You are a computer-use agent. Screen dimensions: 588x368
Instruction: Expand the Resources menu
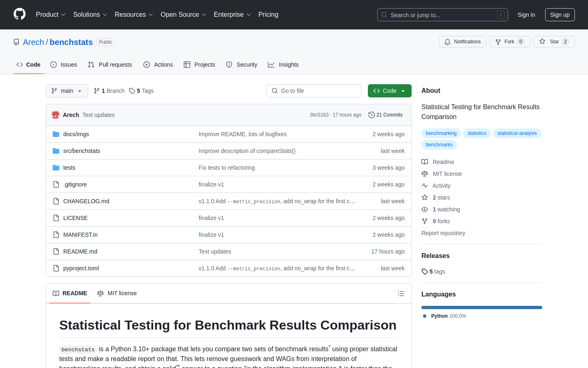tap(134, 15)
